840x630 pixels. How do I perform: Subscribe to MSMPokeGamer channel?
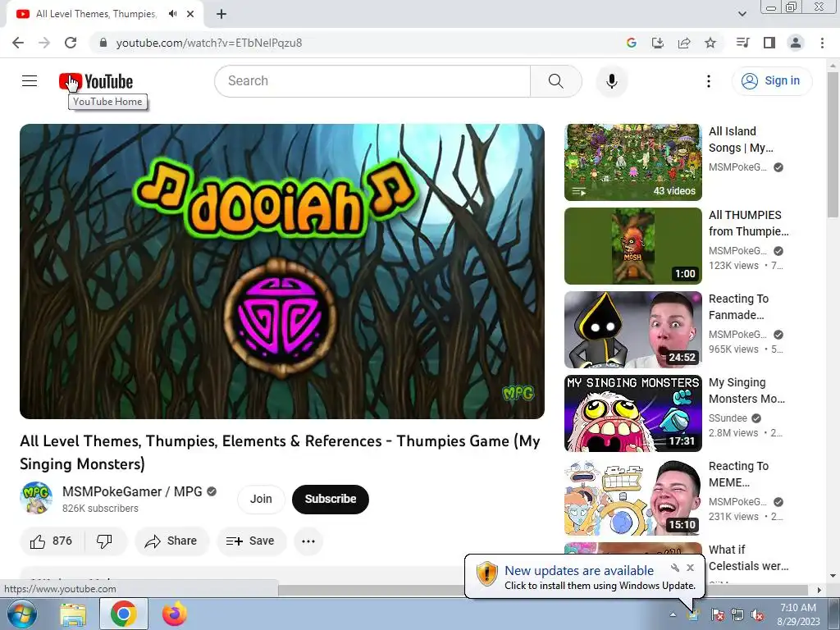[x=330, y=499]
